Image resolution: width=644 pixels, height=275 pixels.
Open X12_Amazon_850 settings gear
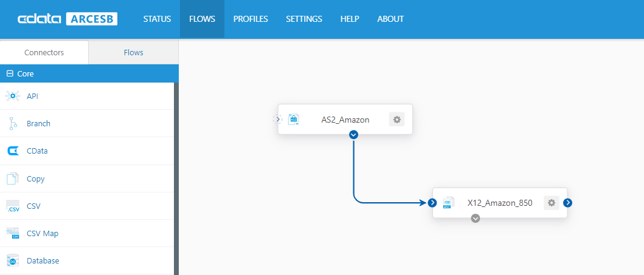pos(551,203)
